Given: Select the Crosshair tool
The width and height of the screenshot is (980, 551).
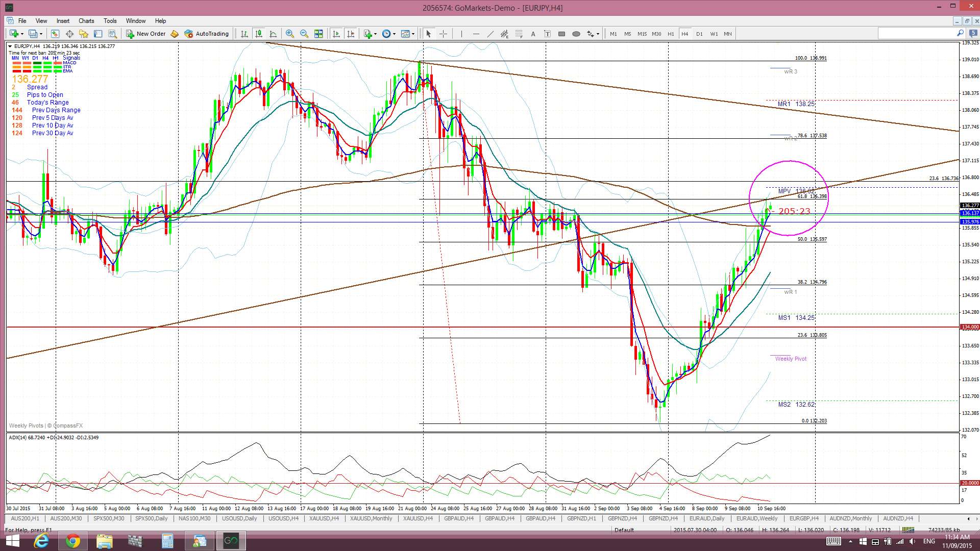Looking at the screenshot, I should [x=443, y=34].
